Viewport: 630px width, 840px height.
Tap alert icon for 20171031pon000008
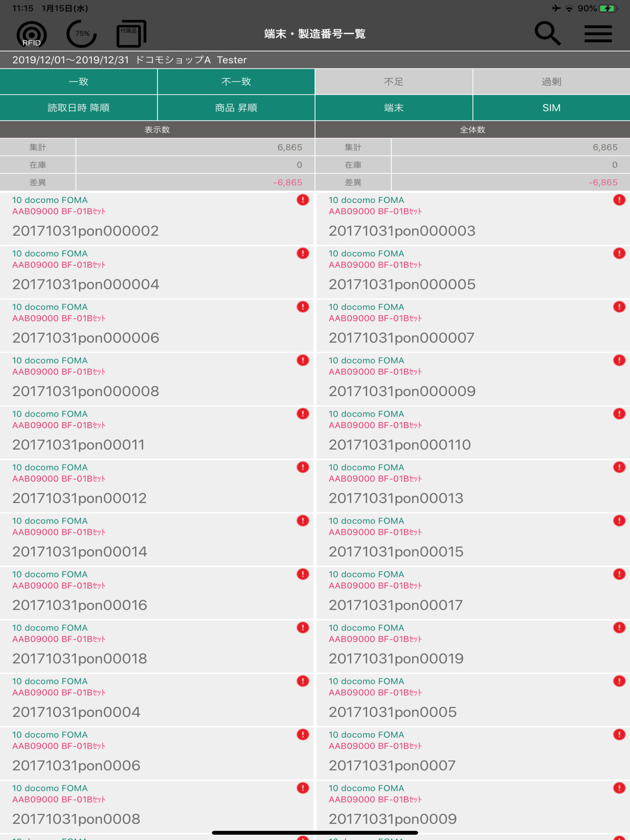coord(302,360)
